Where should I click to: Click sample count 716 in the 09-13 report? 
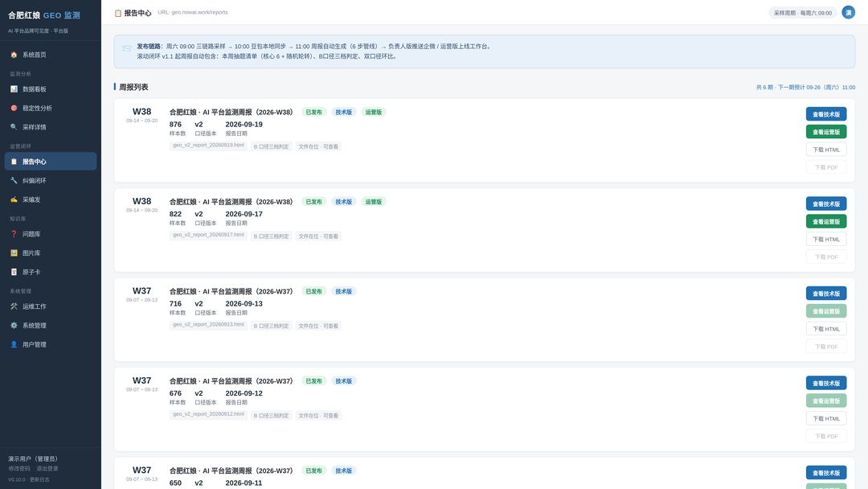(175, 304)
